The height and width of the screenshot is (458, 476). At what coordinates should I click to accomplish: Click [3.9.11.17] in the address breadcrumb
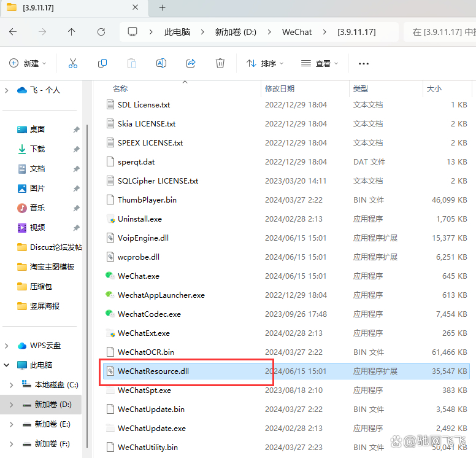[x=356, y=32]
